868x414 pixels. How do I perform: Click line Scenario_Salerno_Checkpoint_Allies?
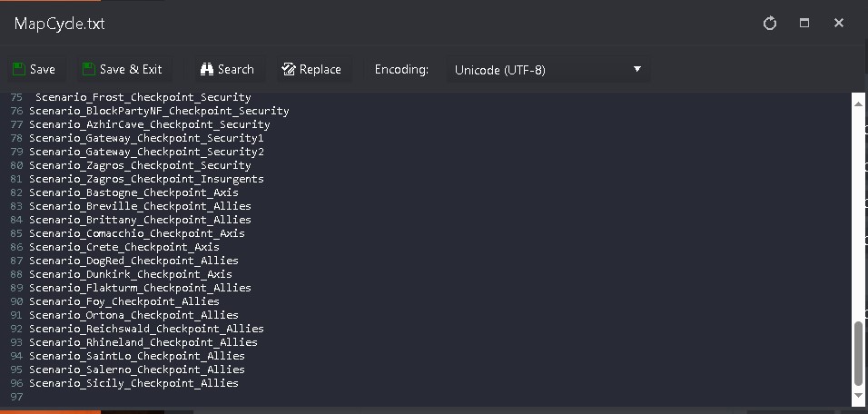point(137,370)
